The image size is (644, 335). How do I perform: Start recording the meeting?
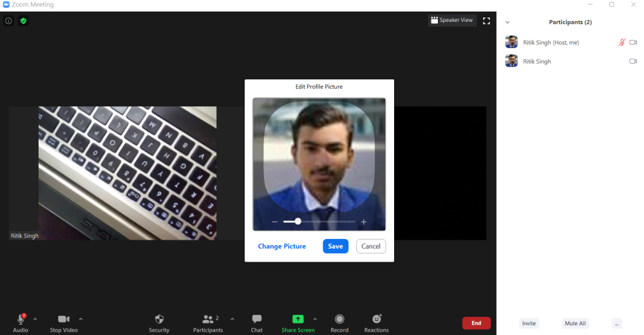[x=339, y=323]
